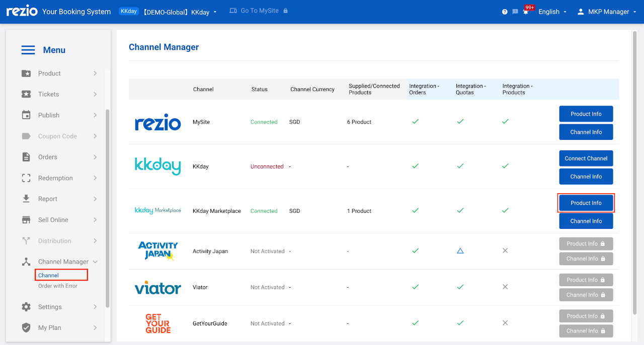
Task: Click KKday Marketplace Product Info button
Action: [586, 203]
